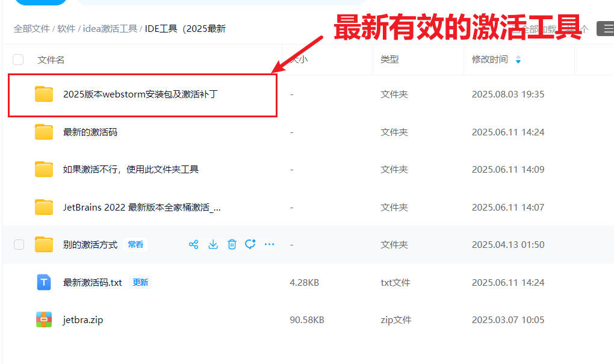Open the file name jetbra.zip
The image size is (614, 364).
83,319
